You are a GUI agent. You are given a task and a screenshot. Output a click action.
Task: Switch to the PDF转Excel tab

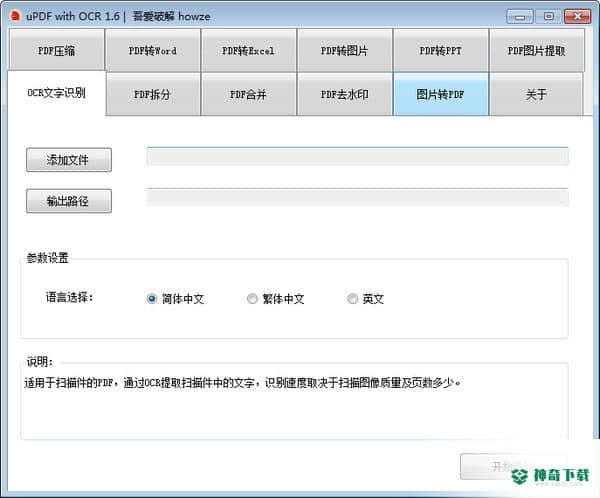pyautogui.click(x=248, y=50)
